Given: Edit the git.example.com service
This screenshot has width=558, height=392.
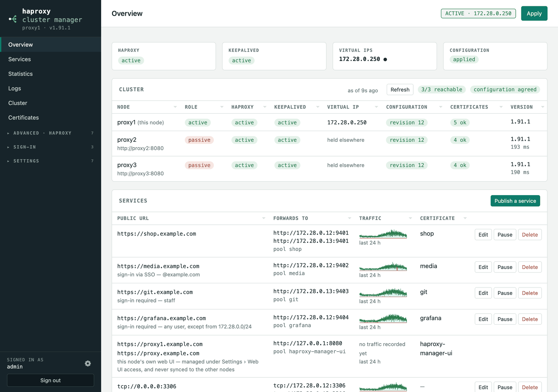Looking at the screenshot, I should tap(483, 293).
